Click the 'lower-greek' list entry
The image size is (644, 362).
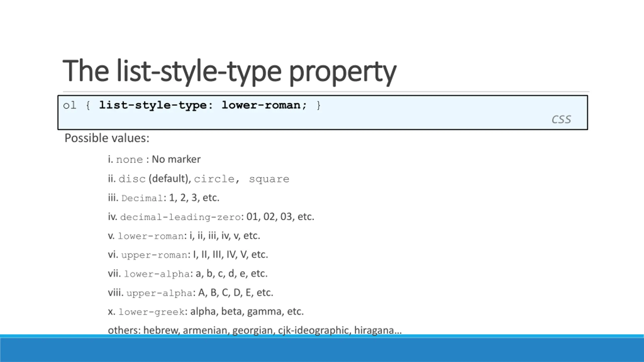click(152, 312)
